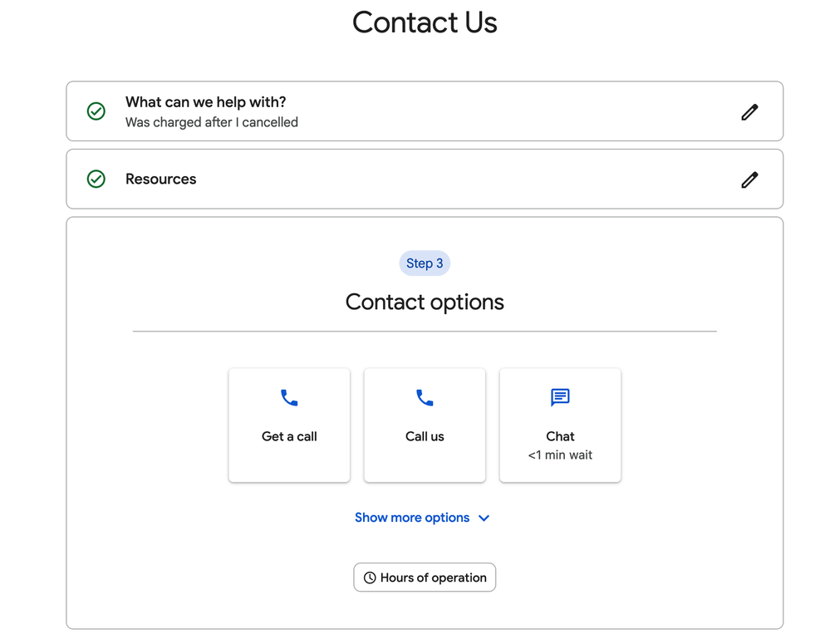Reopen the 'What can we help with?' step
The image size is (830, 644).
pos(205,102)
